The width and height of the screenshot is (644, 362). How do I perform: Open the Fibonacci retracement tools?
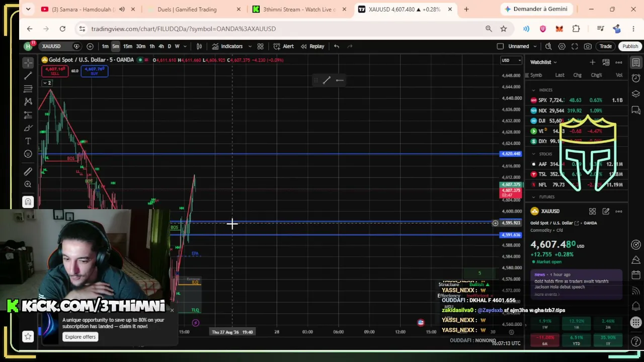click(x=28, y=88)
